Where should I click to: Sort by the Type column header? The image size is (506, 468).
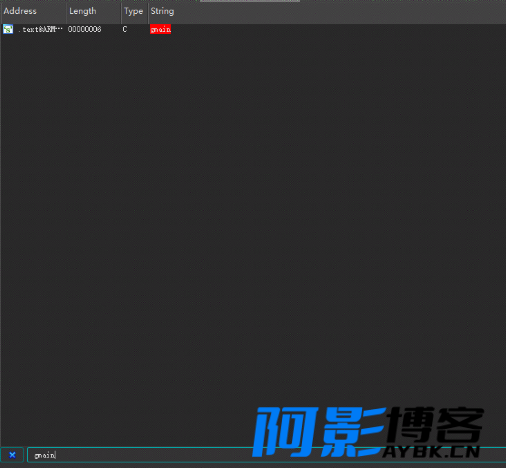tap(134, 11)
